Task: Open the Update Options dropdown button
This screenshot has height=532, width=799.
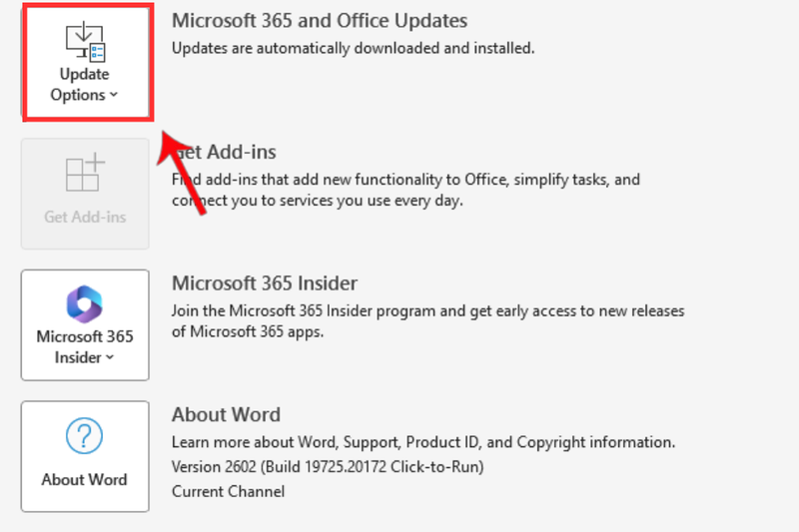Action: pyautogui.click(x=85, y=62)
